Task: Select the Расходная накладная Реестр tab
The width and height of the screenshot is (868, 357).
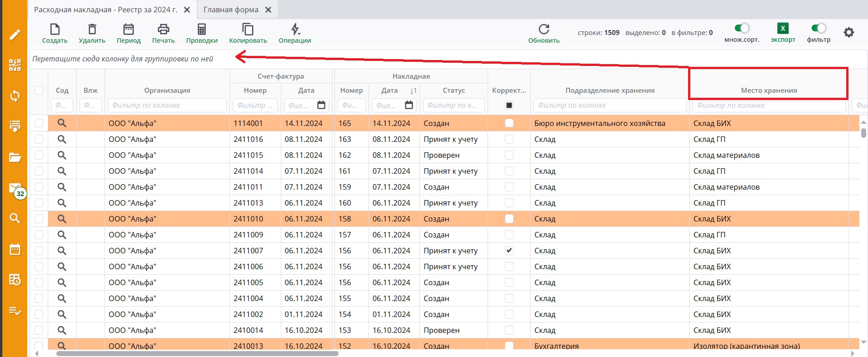Action: tap(105, 10)
